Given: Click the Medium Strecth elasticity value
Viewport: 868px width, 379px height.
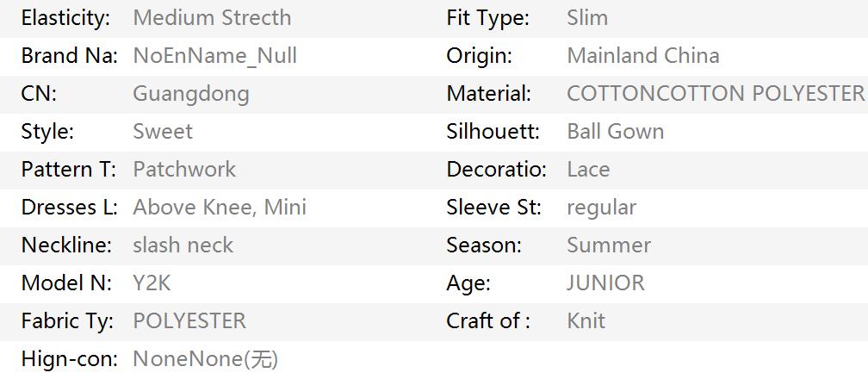Looking at the screenshot, I should [x=212, y=18].
